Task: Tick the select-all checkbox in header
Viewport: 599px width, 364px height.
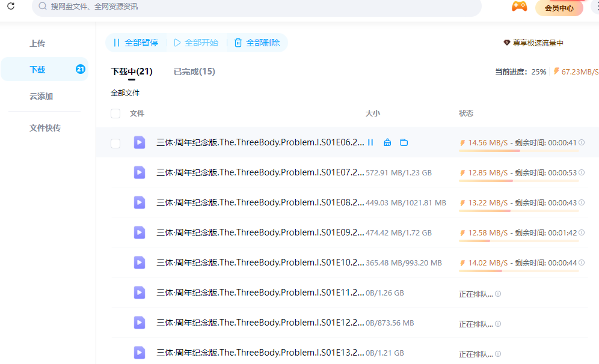Action: (115, 114)
